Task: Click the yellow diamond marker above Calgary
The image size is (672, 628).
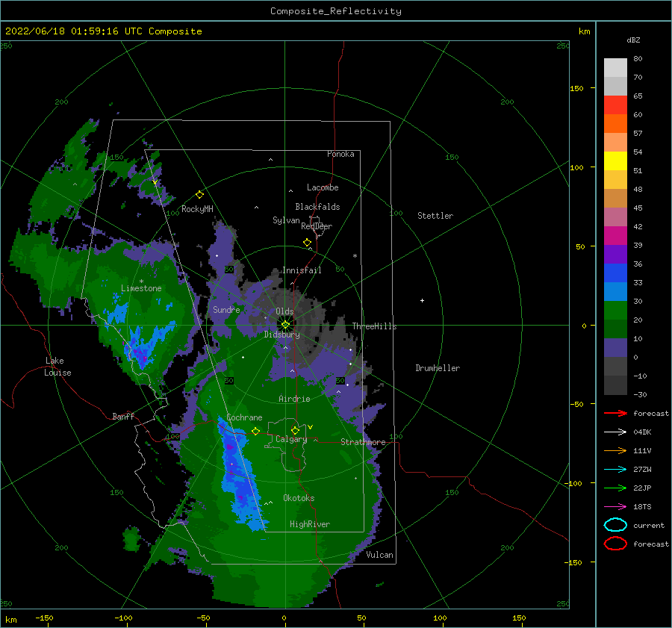Action: point(295,430)
